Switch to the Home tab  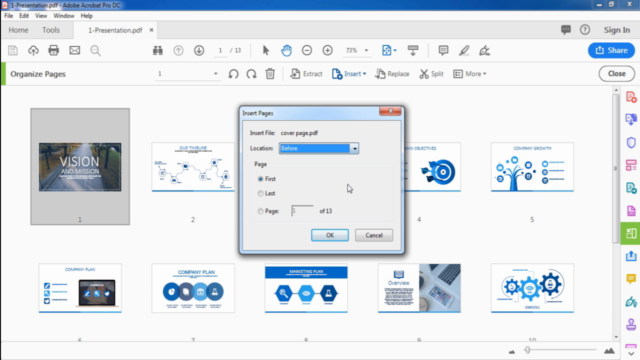18,30
